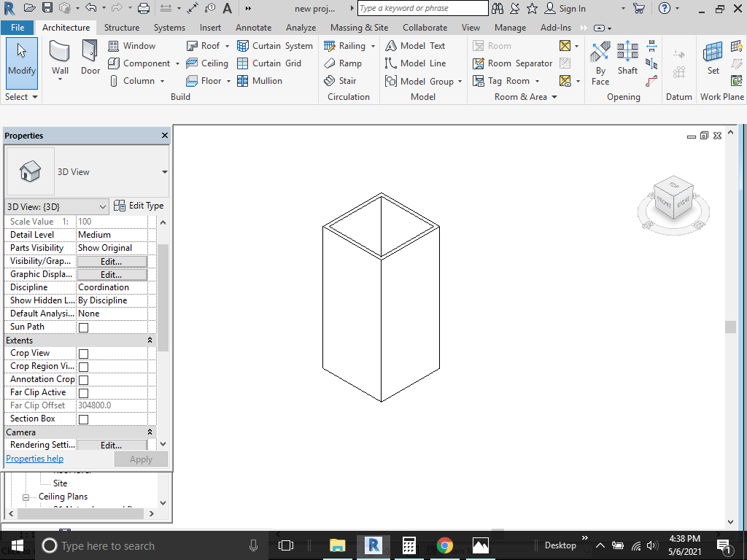
Task: Collapse the Ceiling Plans tree node
Action: 26,497
